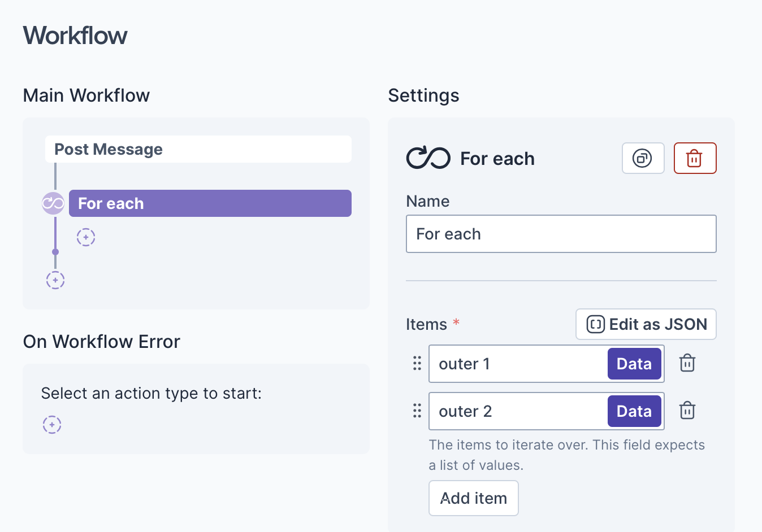This screenshot has width=762, height=532.
Task: Click the Add item button
Action: coord(473,498)
